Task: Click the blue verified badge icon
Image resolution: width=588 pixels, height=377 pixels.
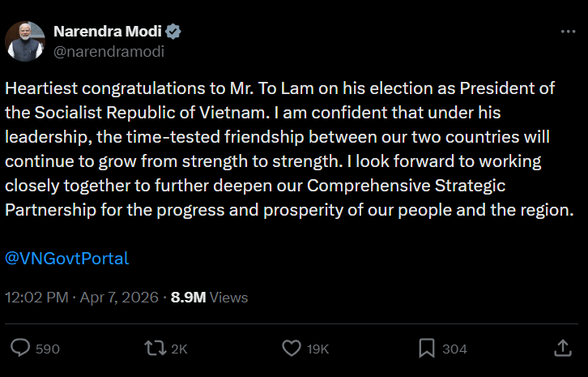Action: tap(173, 32)
